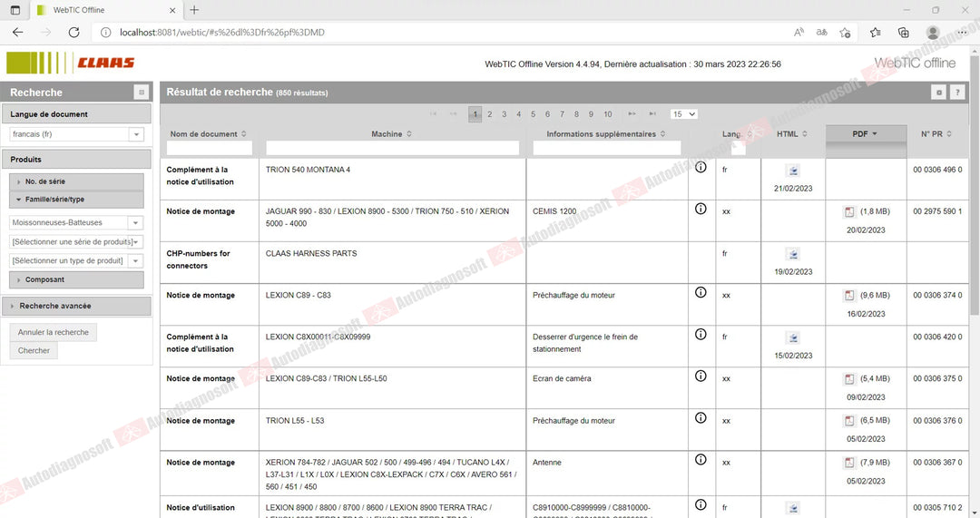The height and width of the screenshot is (518, 980).
Task: Select the WebTIC Offline browser tab
Action: click(106, 10)
